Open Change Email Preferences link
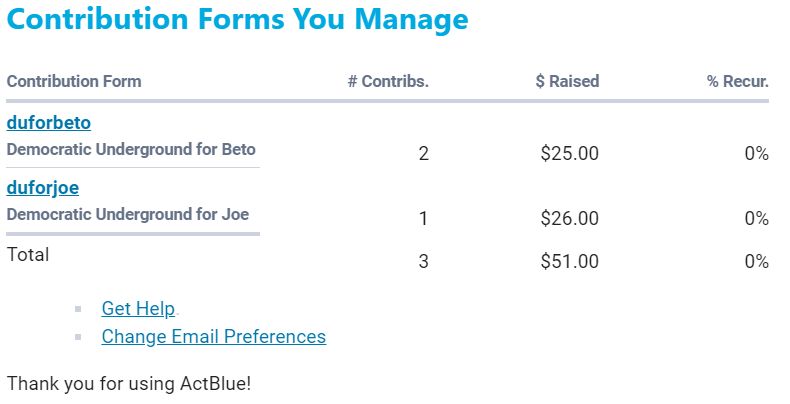The width and height of the screenshot is (790, 404). tap(213, 337)
